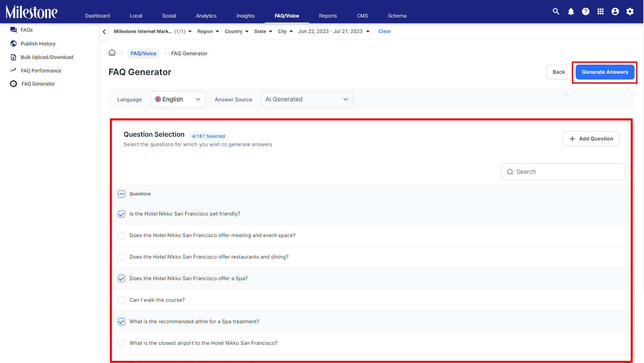Open the CMS tab
This screenshot has height=363, width=644.
pyautogui.click(x=362, y=16)
